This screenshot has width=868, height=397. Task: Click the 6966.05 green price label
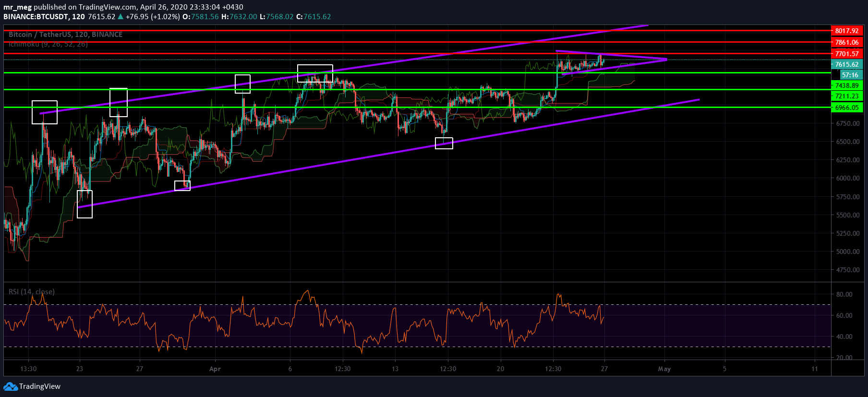coord(847,108)
